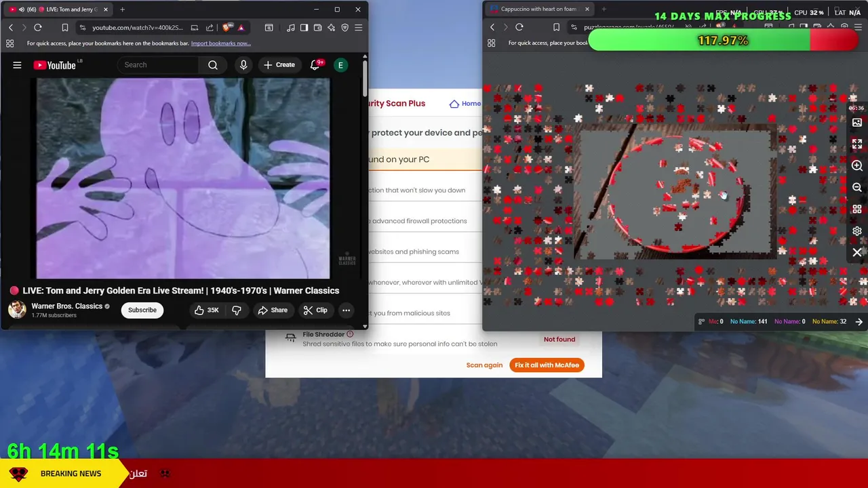Viewport: 868px width, 488px height.
Task: Open the YouTube account avatar E
Action: (341, 65)
